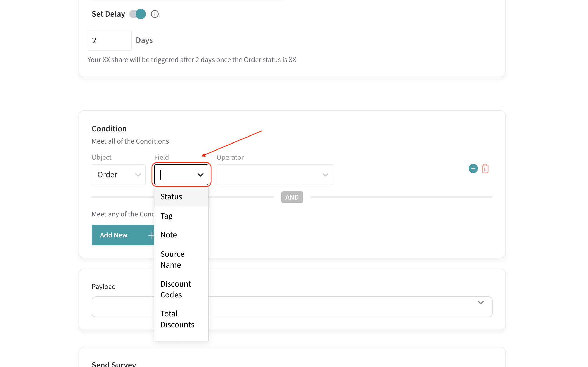
Task: Choose Note option in Field list
Action: 169,235
